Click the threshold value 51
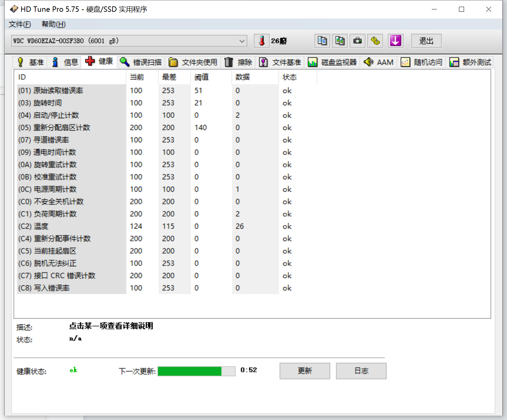Viewport: 507px width, 420px height. pos(198,91)
